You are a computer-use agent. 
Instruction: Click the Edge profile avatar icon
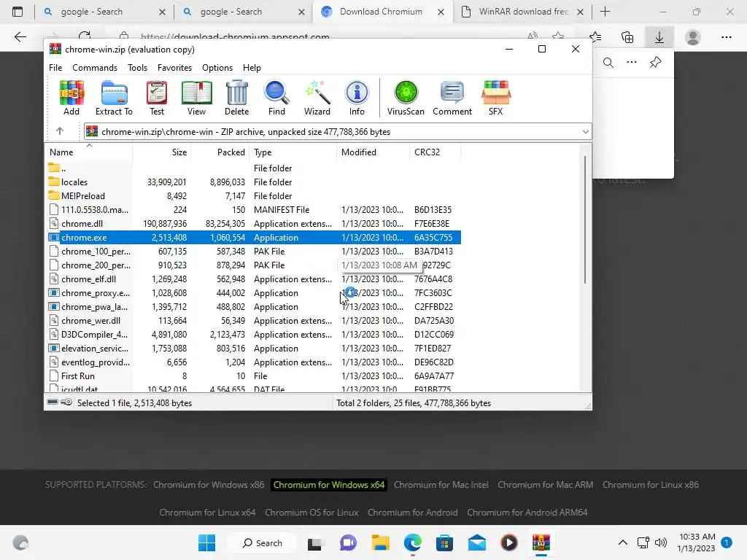point(693,37)
